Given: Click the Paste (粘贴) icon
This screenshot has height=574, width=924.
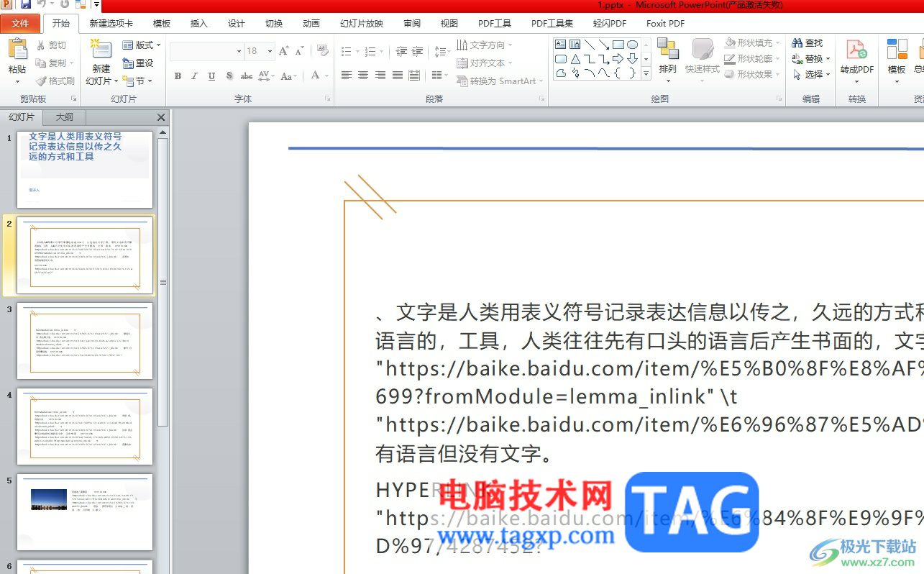Looking at the screenshot, I should (x=17, y=50).
